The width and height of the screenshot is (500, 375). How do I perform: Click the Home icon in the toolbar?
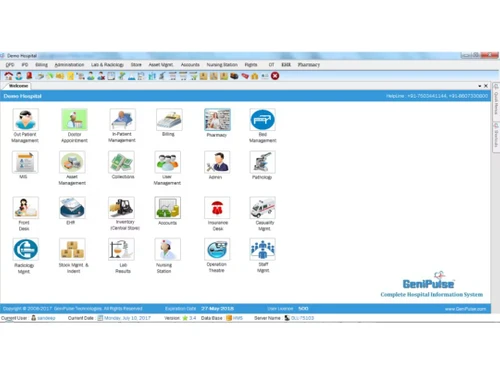tap(8, 76)
